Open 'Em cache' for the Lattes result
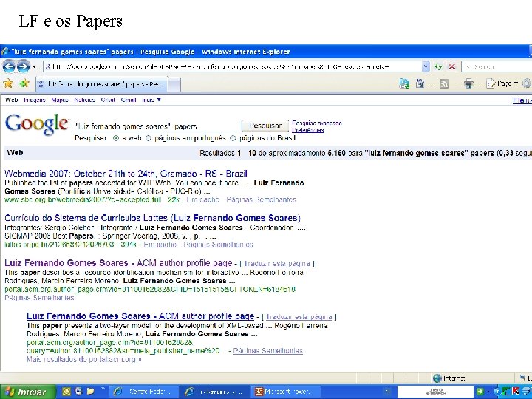The height and width of the screenshot is (399, 532). (160, 245)
